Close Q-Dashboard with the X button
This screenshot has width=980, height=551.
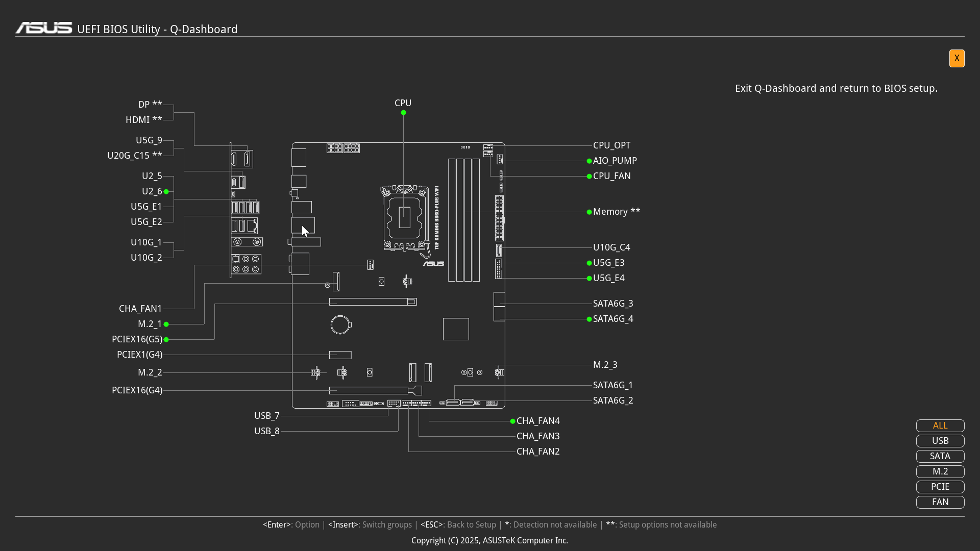point(957,58)
